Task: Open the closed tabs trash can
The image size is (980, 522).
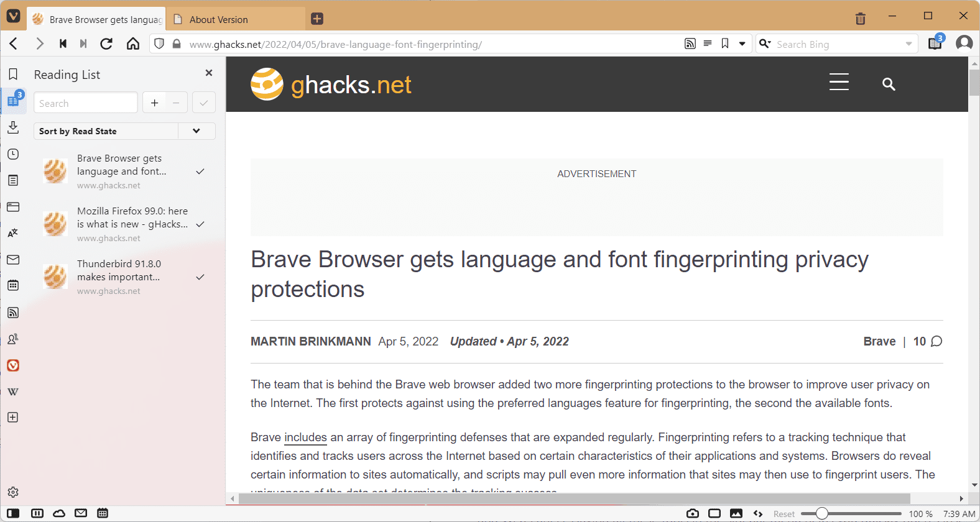Action: [x=861, y=19]
